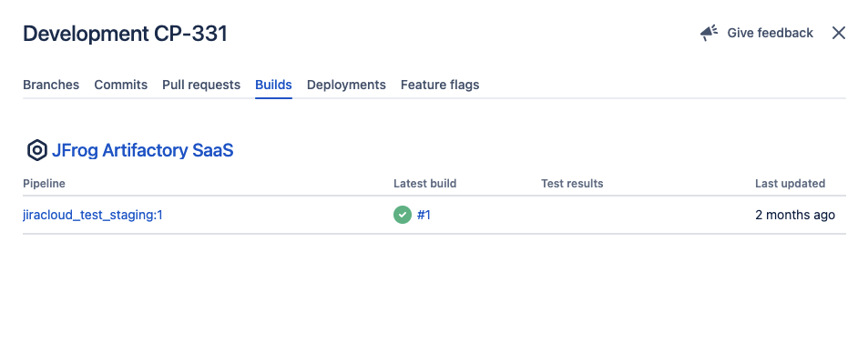Viewport: 868px width, 353px height.
Task: Open the Commits tab
Action: [x=120, y=85]
